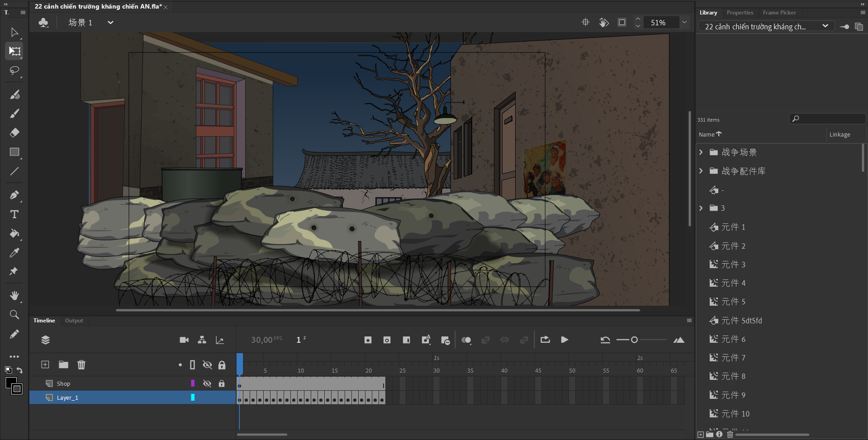
Task: Open the Output tab
Action: click(74, 321)
